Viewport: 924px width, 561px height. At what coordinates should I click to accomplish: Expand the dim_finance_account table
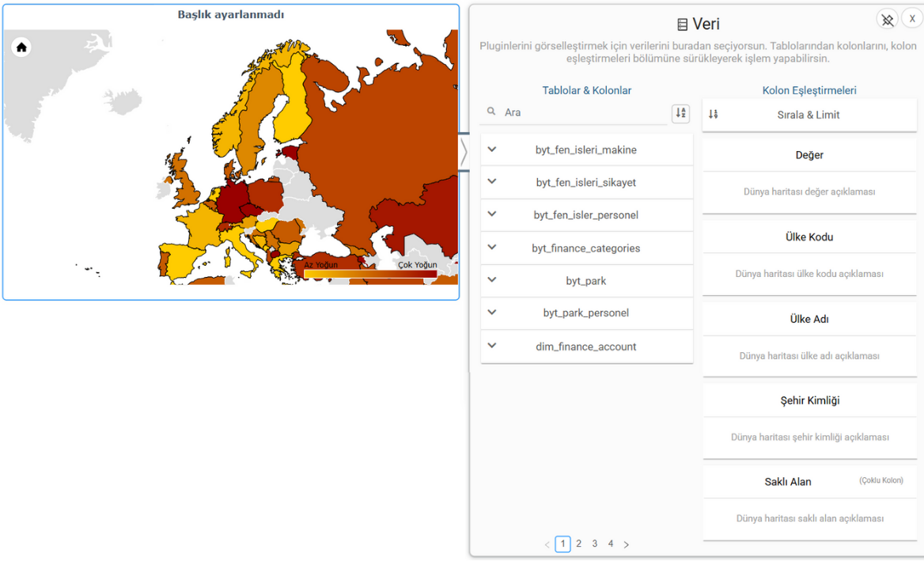pyautogui.click(x=492, y=346)
